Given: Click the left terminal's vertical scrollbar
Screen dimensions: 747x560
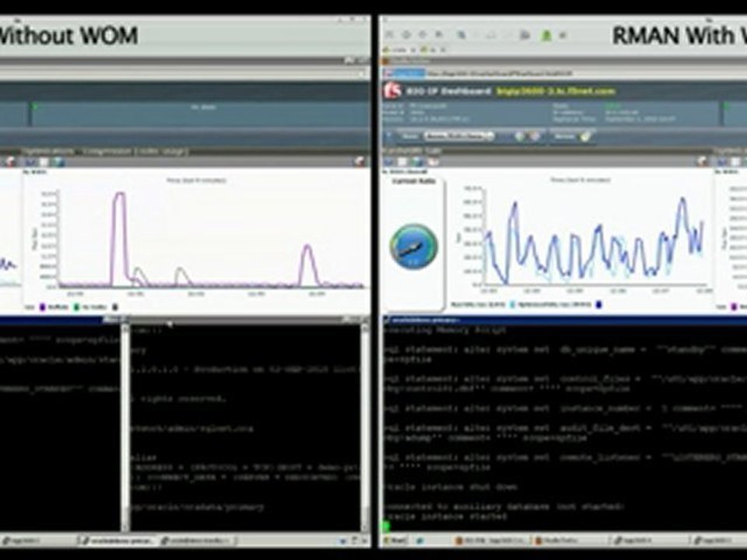Looking at the screenshot, I should [124, 426].
